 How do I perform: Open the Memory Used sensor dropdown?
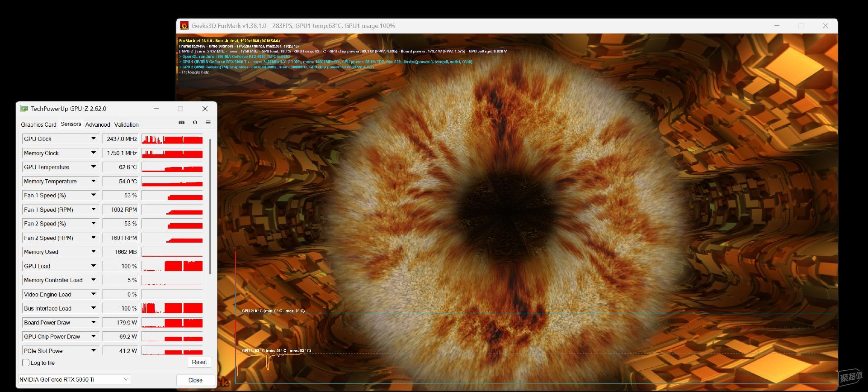(94, 252)
